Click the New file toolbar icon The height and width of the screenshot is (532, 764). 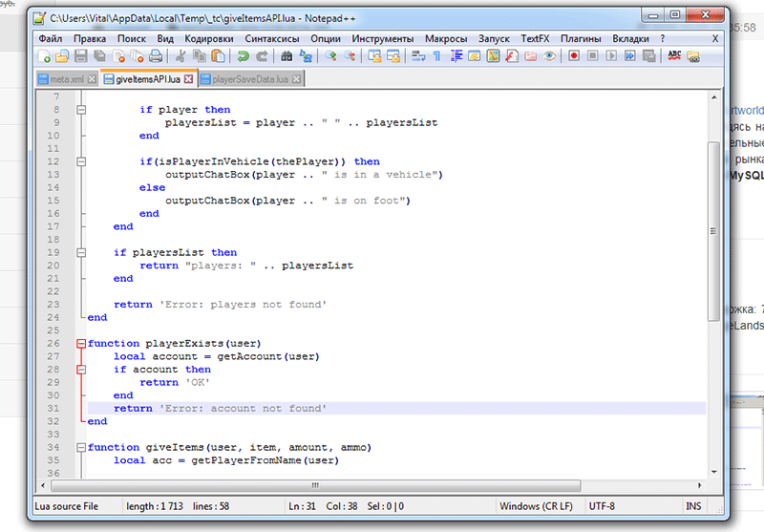(46, 56)
